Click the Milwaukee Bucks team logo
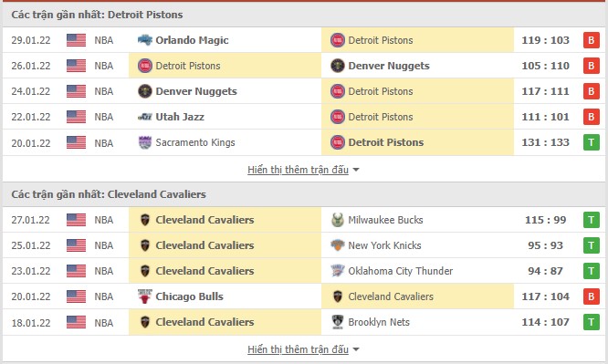 [338, 220]
